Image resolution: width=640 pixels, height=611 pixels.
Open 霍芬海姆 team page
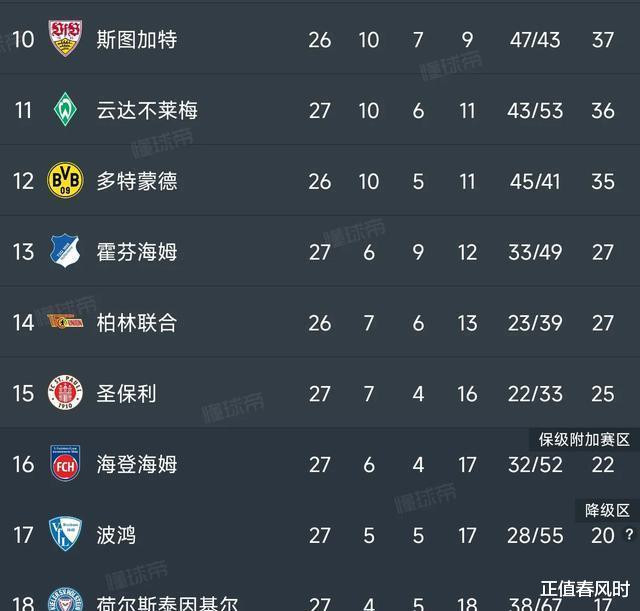pos(137,251)
